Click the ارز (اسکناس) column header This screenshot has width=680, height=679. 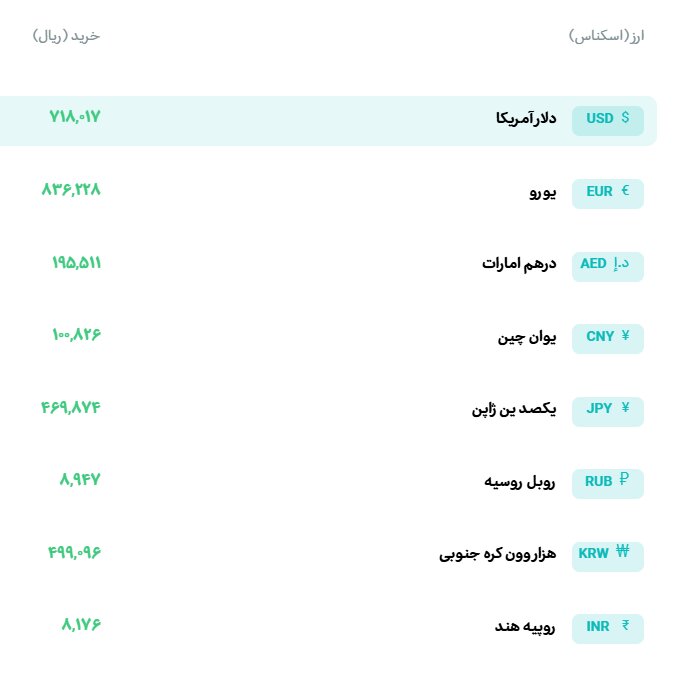pos(606,36)
